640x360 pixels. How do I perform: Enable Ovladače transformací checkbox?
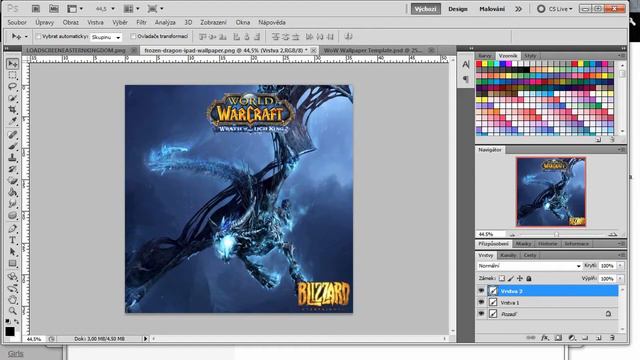pyautogui.click(x=133, y=37)
